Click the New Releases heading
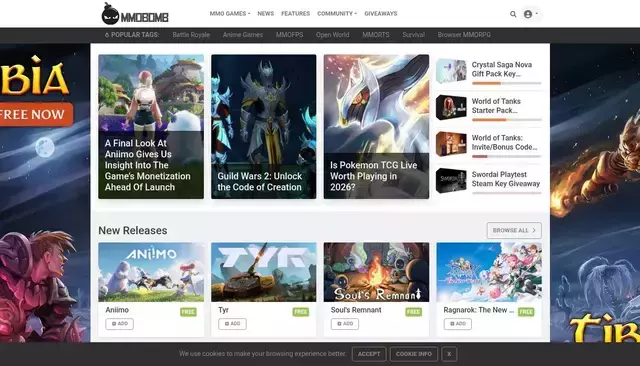This screenshot has height=366, width=640. [x=133, y=231]
